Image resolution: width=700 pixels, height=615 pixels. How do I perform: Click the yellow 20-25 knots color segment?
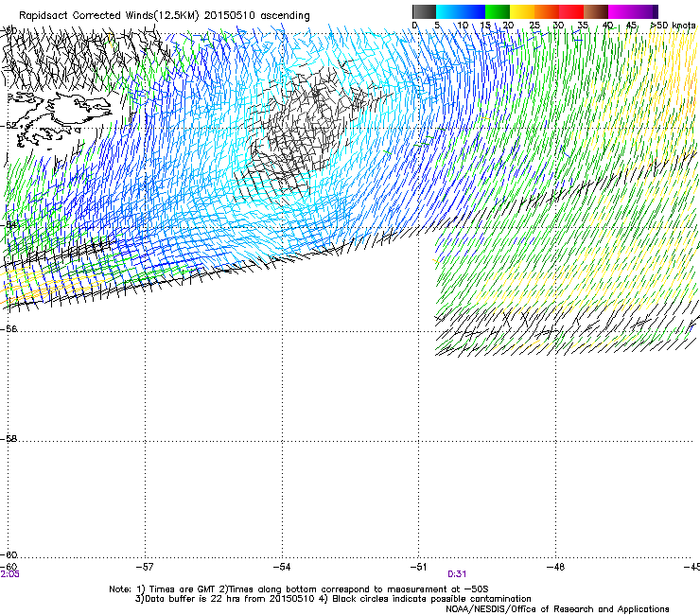coord(522,11)
